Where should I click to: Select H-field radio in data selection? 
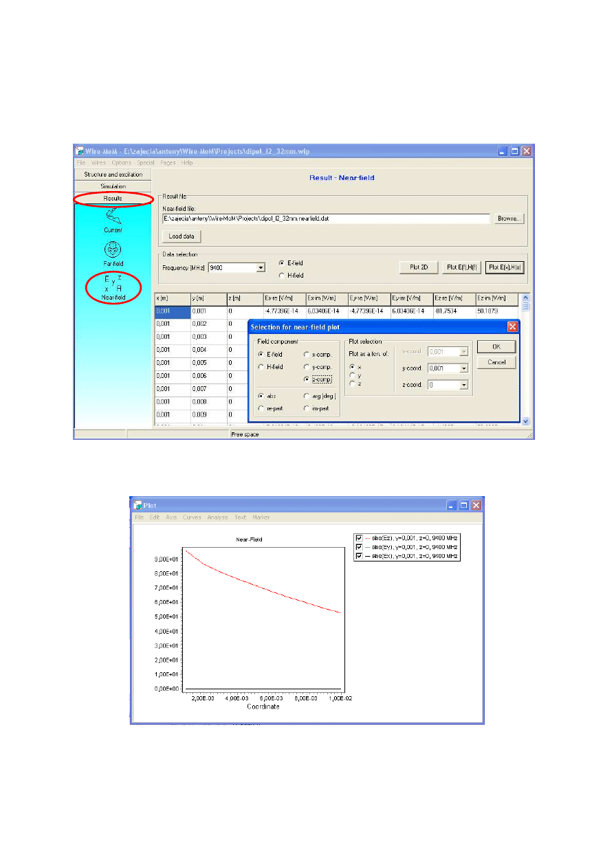(281, 275)
